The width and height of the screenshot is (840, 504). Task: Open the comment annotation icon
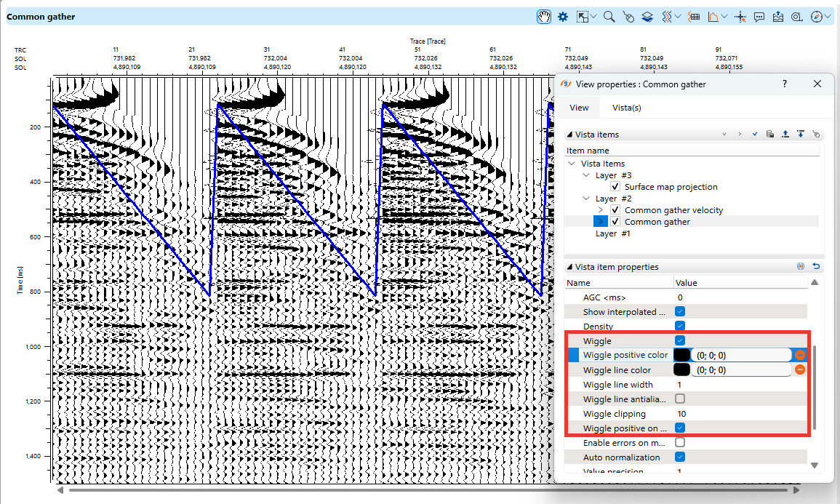[759, 17]
